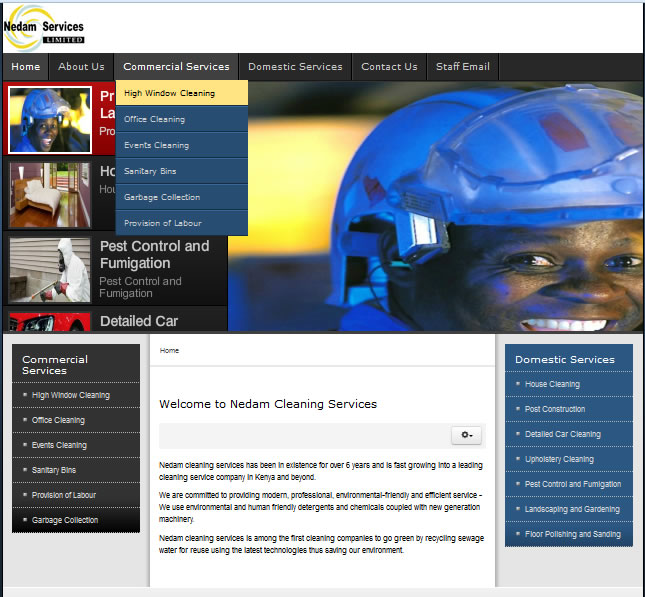This screenshot has height=597, width=645.
Task: Choose Events Cleaning from the dropdown menu
Action: point(182,145)
